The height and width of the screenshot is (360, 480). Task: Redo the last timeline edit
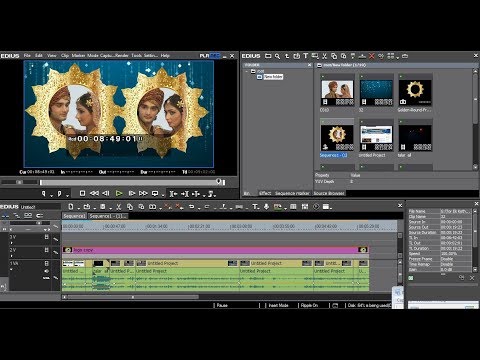click(207, 207)
